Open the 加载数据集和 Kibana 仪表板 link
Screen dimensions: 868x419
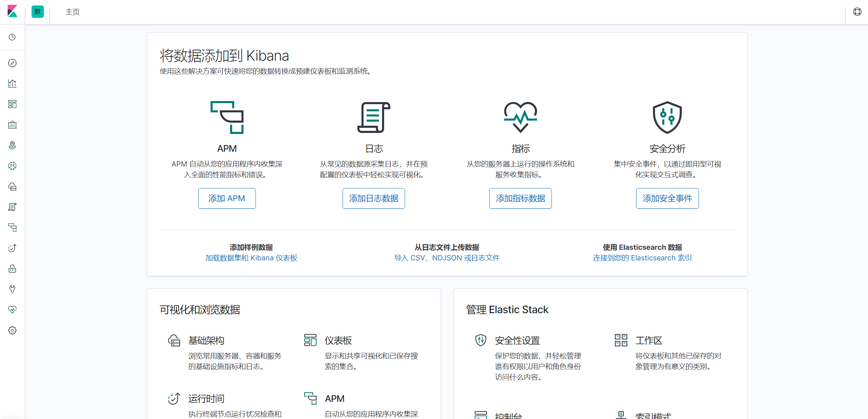[251, 258]
